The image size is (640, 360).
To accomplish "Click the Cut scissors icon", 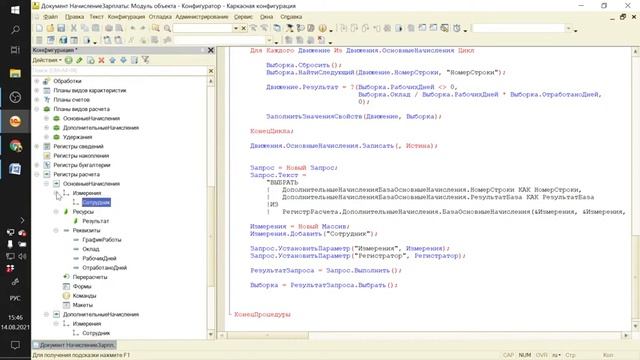I will pyautogui.click(x=74, y=28).
